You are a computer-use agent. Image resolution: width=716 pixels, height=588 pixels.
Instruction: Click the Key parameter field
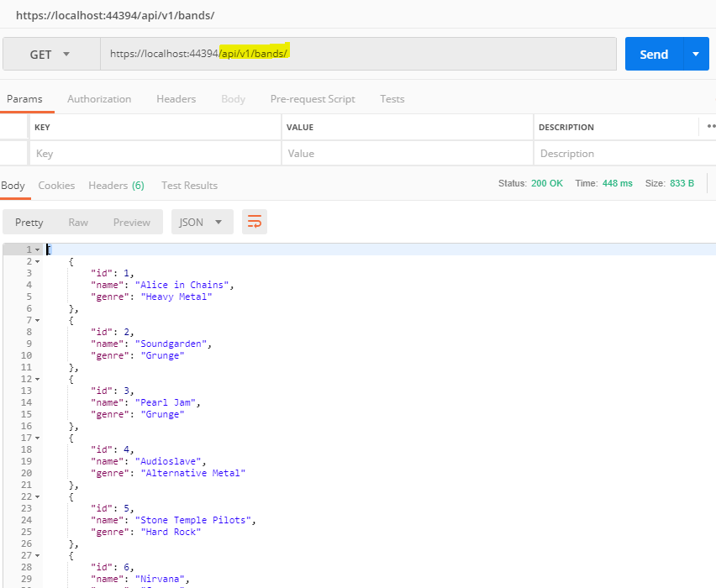point(155,154)
